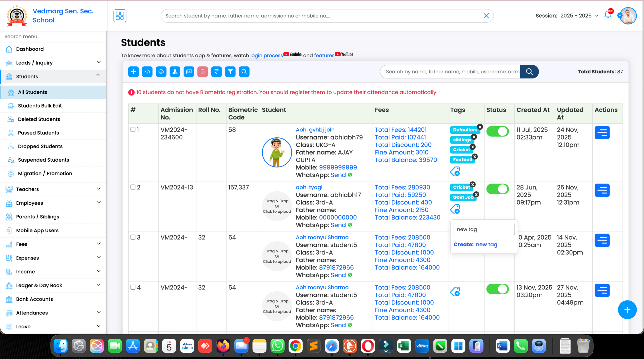This screenshot has width=644, height=359.
Task: Select the checkbox beside Abhimanyu Sharma row 3
Action: [x=133, y=237]
